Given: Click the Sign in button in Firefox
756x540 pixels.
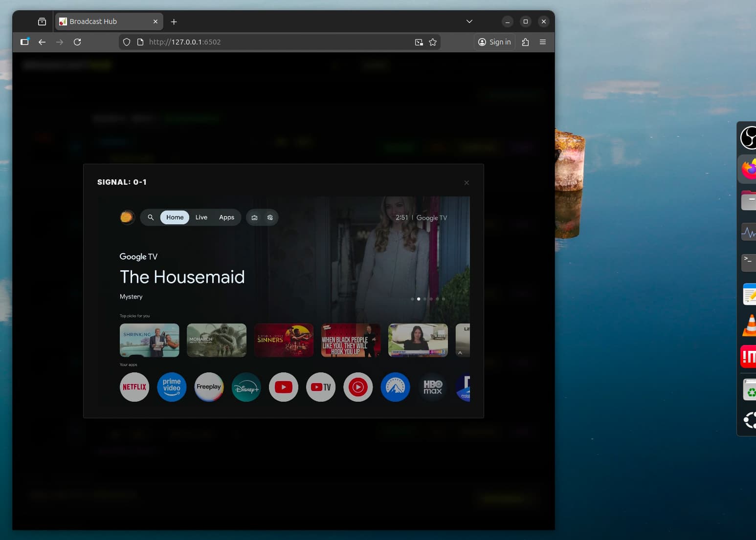Looking at the screenshot, I should point(494,42).
